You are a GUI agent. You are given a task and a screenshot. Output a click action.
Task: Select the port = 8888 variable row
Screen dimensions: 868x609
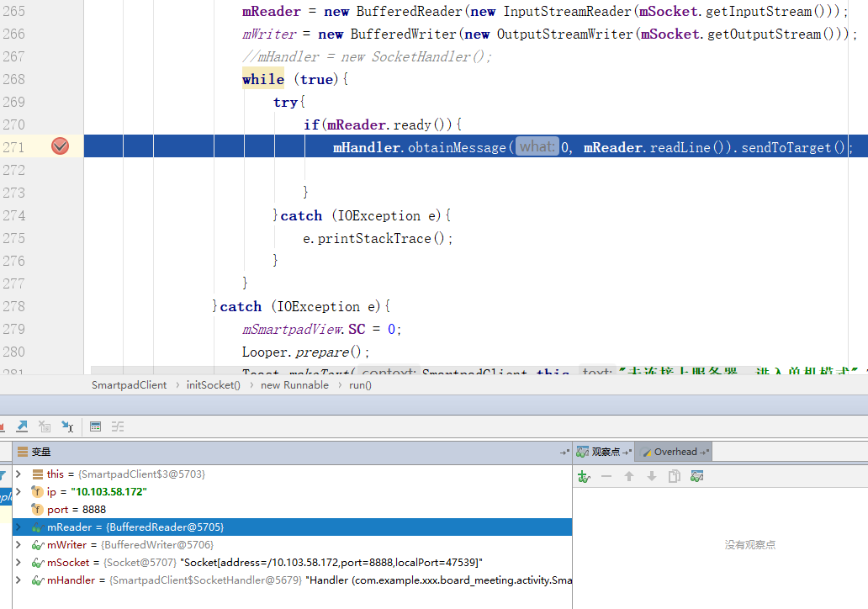[293, 510]
